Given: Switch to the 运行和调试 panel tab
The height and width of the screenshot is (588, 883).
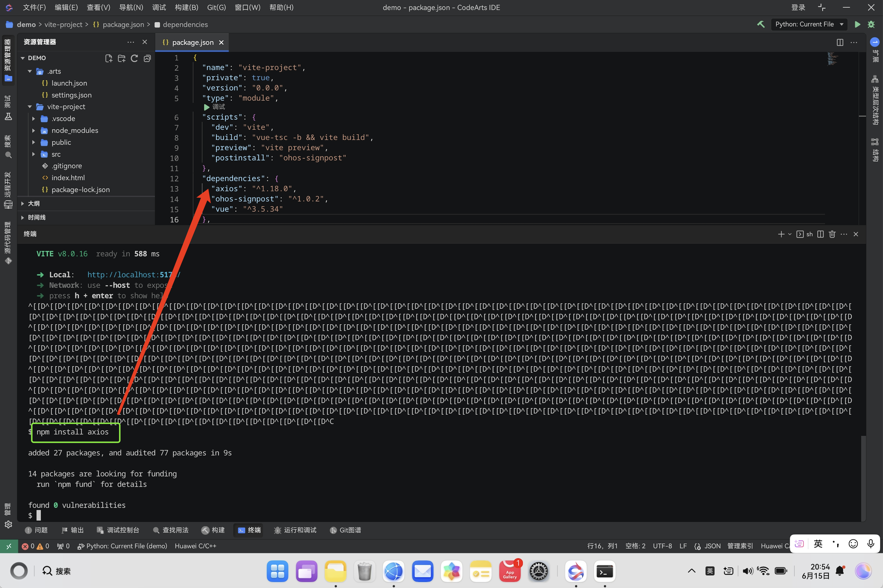Looking at the screenshot, I should tap(295, 530).
